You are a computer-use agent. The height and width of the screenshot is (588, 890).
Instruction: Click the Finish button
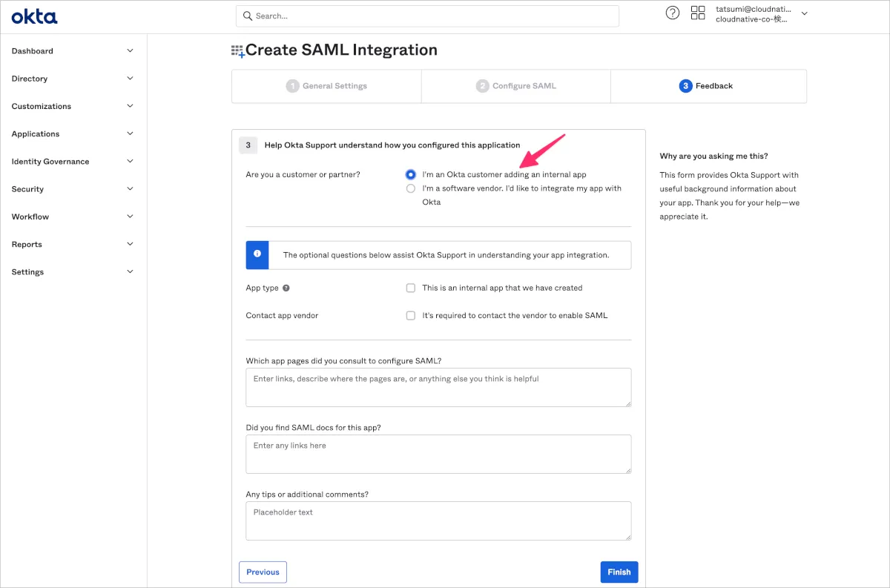619,572
